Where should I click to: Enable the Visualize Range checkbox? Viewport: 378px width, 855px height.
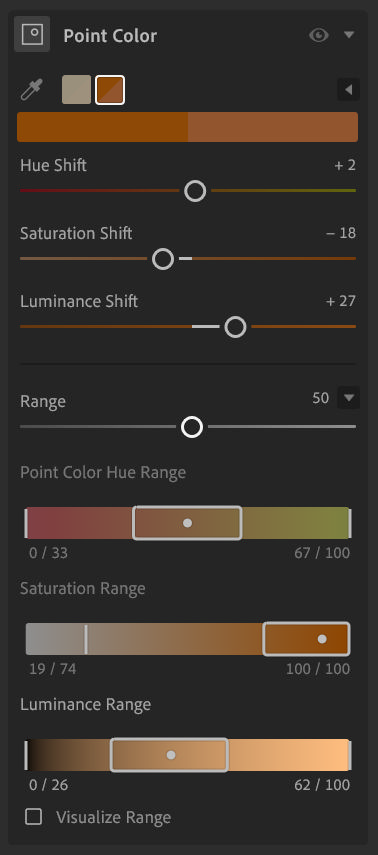click(x=34, y=817)
